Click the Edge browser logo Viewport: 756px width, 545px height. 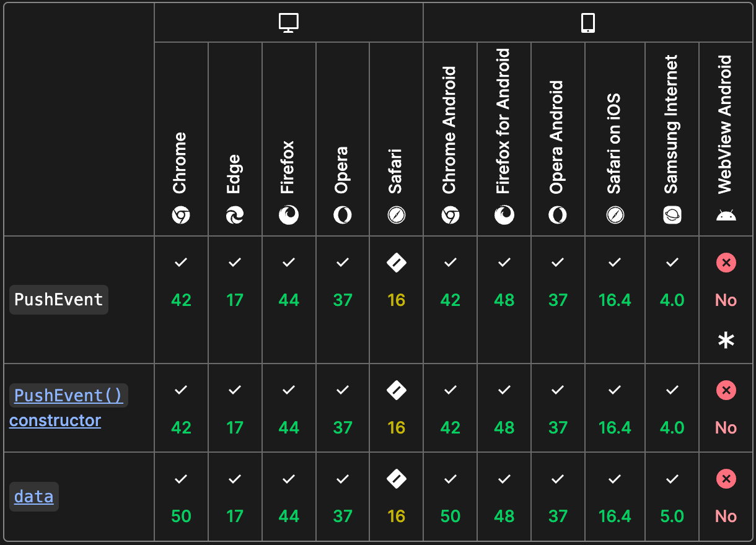[x=235, y=215]
